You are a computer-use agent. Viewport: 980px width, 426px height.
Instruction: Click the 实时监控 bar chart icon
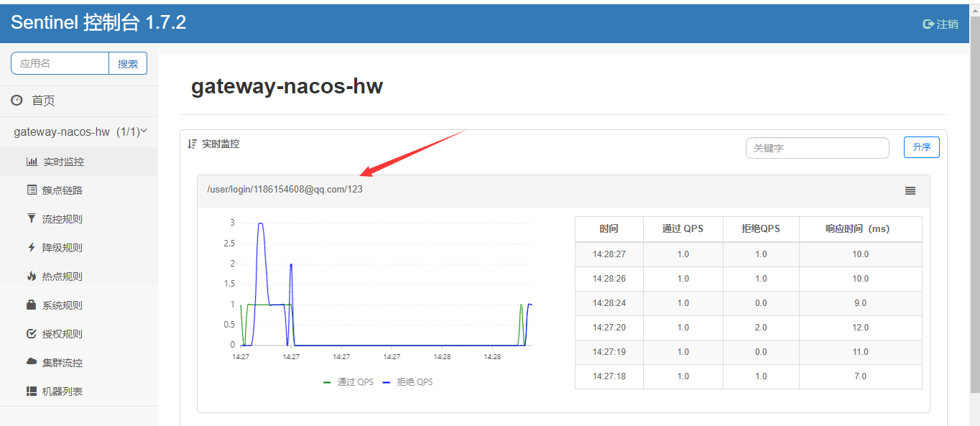[x=32, y=162]
